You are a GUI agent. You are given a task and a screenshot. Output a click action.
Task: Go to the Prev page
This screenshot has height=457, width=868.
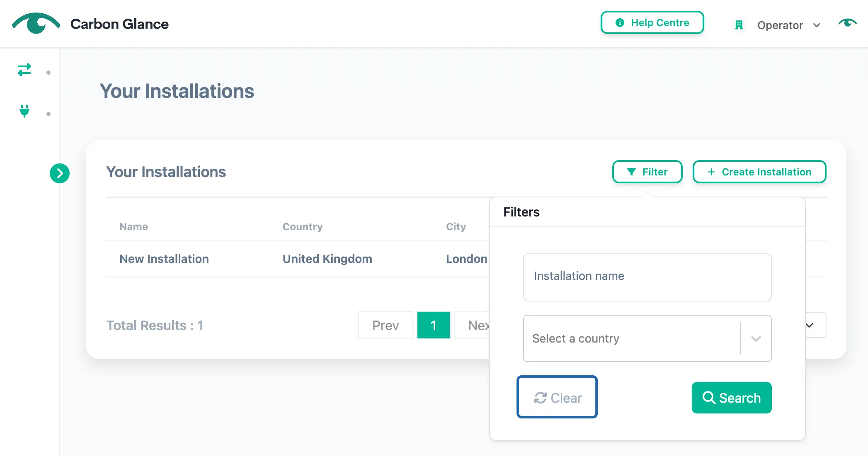tap(385, 325)
